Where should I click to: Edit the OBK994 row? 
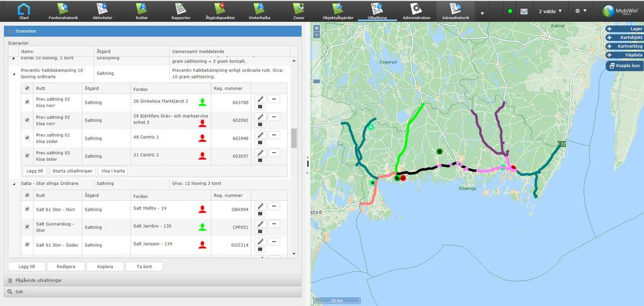click(261, 206)
